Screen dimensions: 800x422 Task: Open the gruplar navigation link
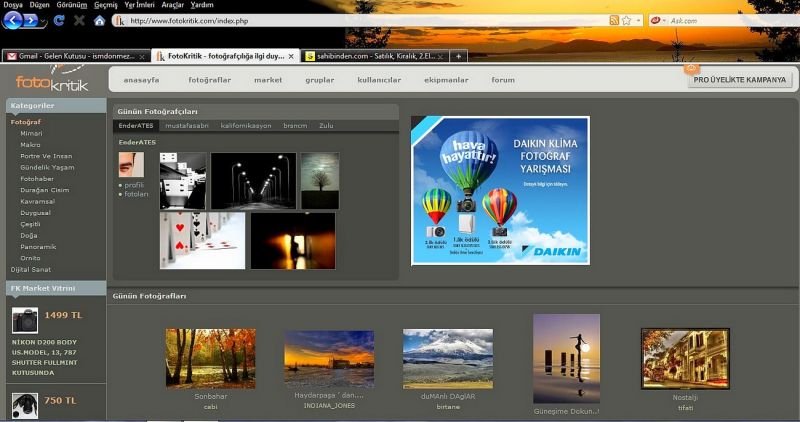[x=320, y=80]
